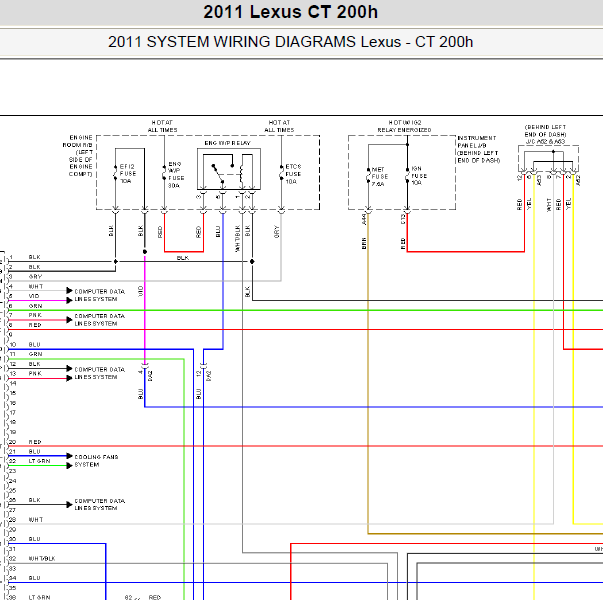The image size is (603, 600).
Task: Click HOT W/ IG2 RELAY ENERGIZED text
Action: pos(404,126)
